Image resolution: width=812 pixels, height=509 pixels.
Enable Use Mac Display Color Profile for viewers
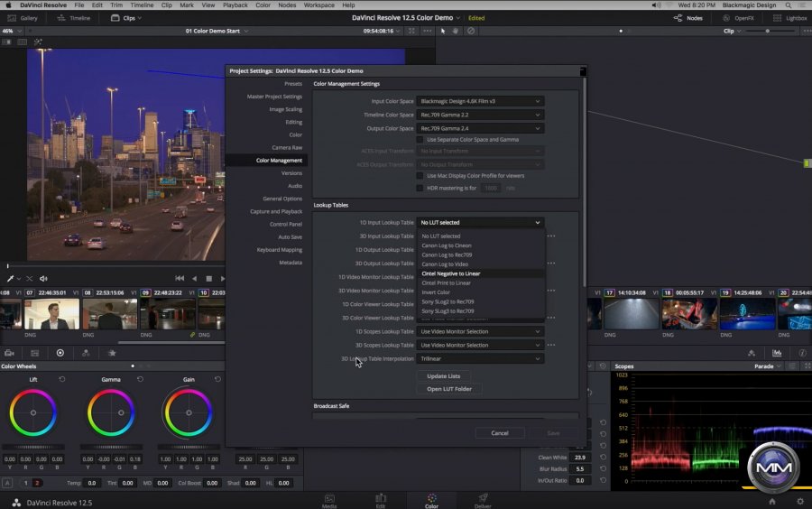click(x=420, y=176)
